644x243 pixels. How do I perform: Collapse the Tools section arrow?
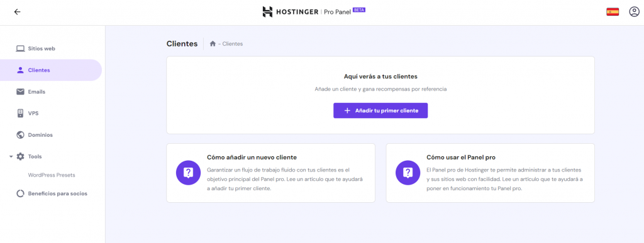11,156
